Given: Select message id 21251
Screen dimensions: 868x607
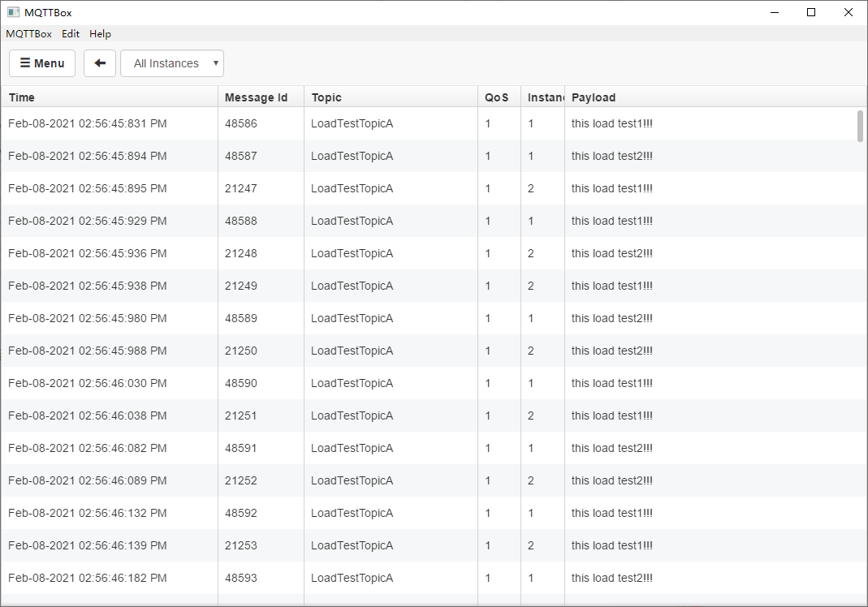Looking at the screenshot, I should tap(241, 415).
